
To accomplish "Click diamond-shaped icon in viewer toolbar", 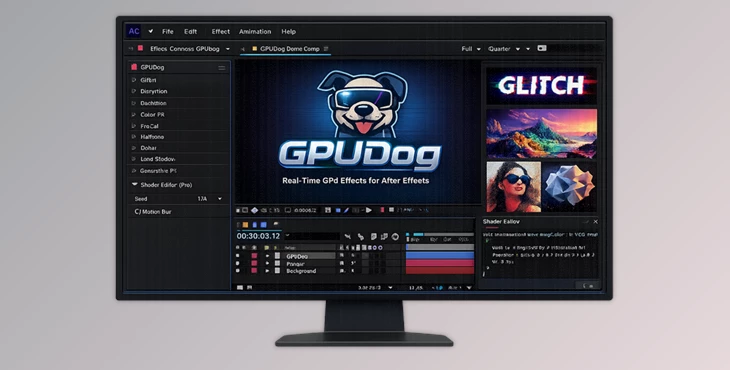I will [254, 210].
